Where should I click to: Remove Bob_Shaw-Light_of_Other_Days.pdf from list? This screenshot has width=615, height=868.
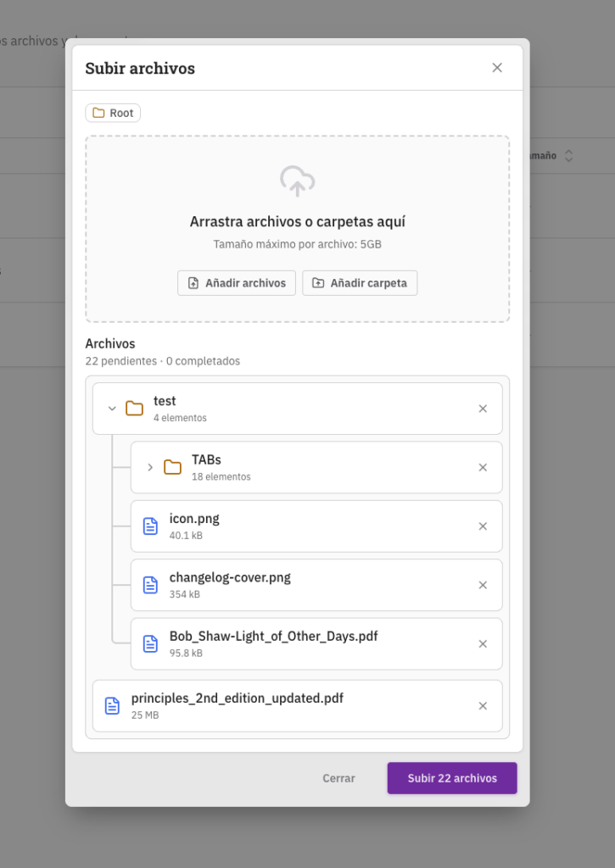point(483,643)
